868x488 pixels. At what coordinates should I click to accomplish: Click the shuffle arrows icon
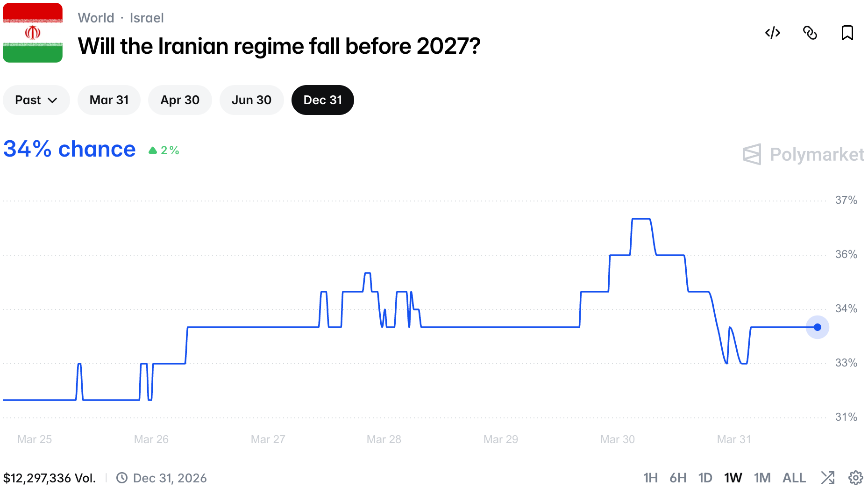click(x=828, y=478)
